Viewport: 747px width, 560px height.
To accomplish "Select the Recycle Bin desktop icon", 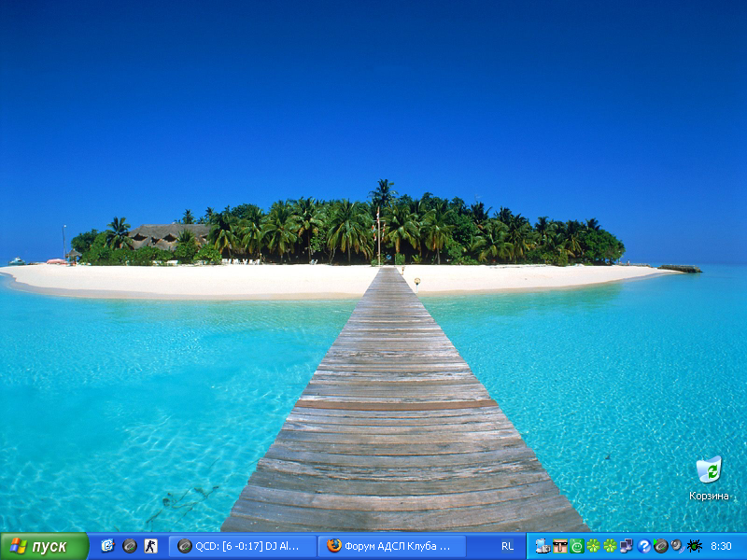I will pos(709,469).
